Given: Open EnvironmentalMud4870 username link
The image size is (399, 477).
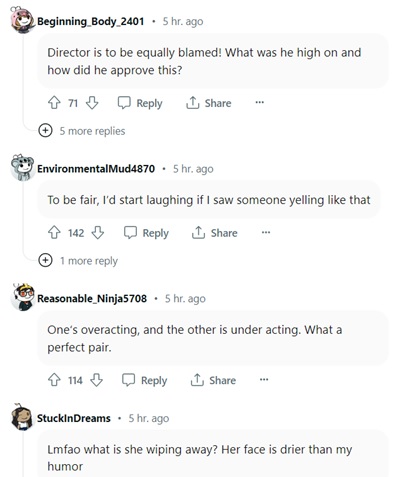Looking at the screenshot, I should 96,169.
